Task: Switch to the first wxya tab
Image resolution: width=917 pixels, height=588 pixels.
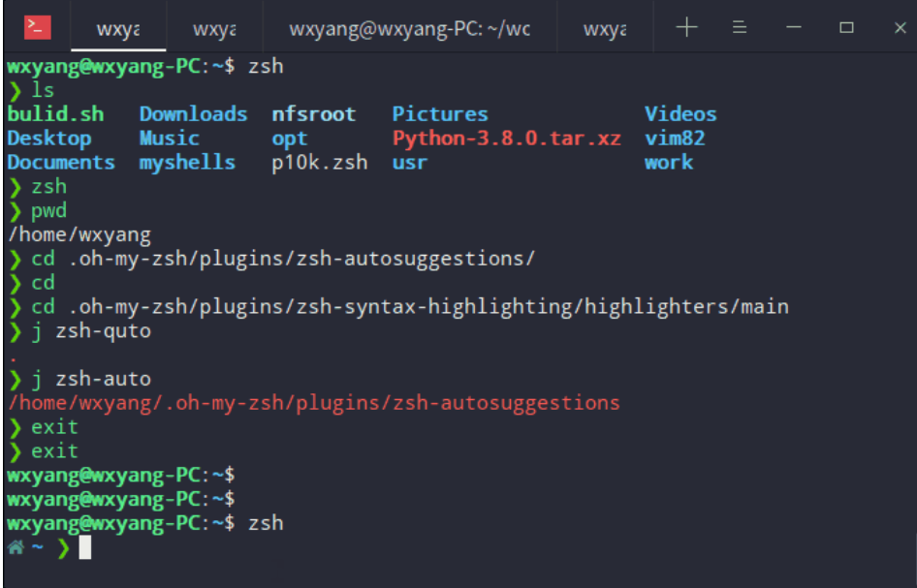Action: [117, 27]
